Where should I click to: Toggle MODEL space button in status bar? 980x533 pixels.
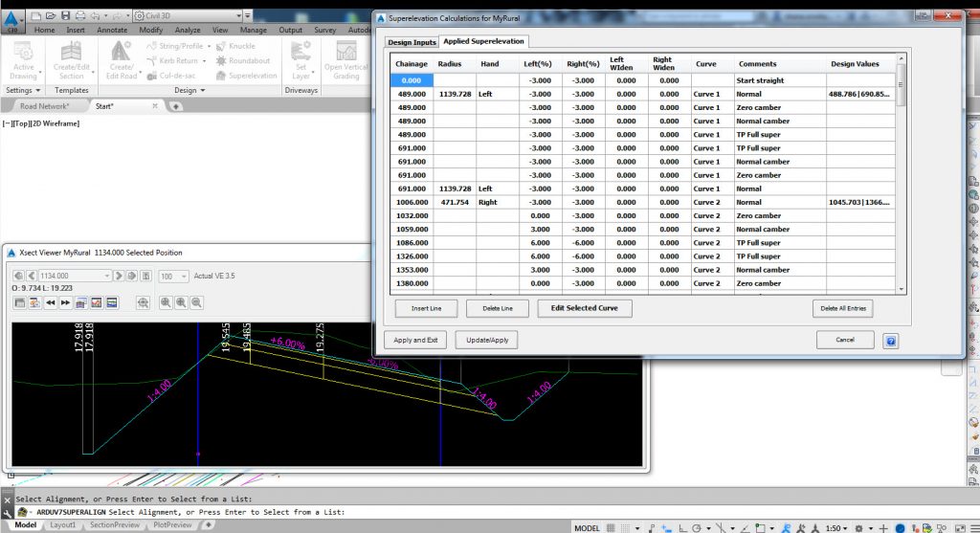587,528
